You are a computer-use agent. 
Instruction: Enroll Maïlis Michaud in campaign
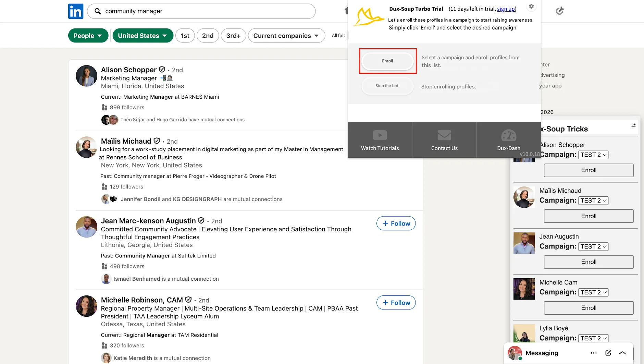[589, 216]
